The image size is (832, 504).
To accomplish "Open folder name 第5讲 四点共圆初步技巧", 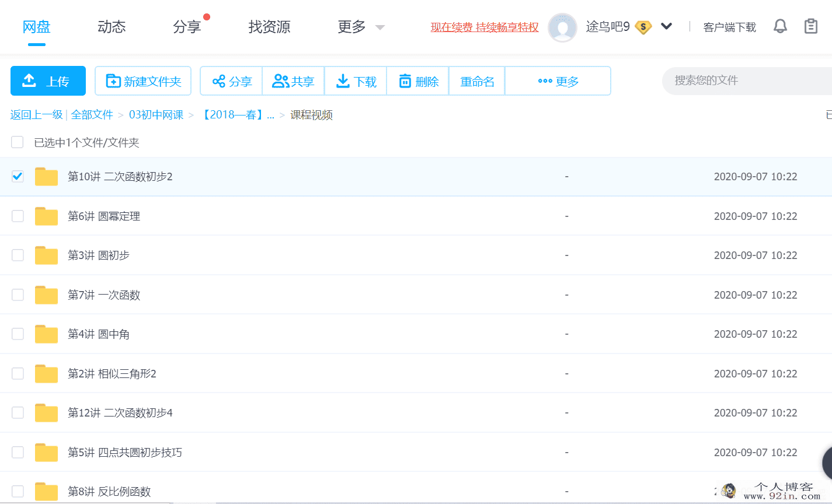I will click(125, 452).
